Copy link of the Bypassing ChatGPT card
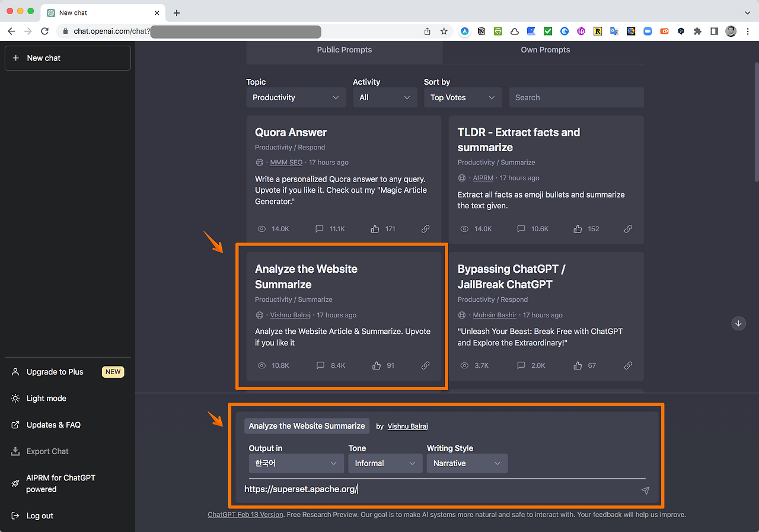759x532 pixels. (628, 365)
